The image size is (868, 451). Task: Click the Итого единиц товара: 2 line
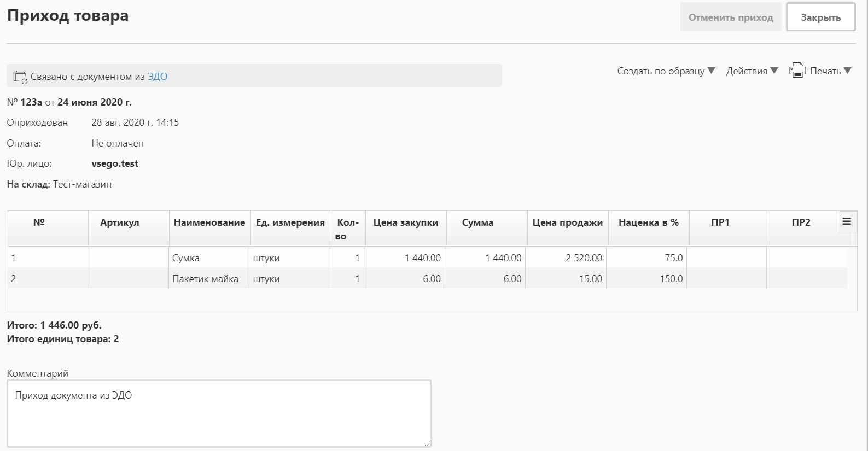click(x=63, y=339)
